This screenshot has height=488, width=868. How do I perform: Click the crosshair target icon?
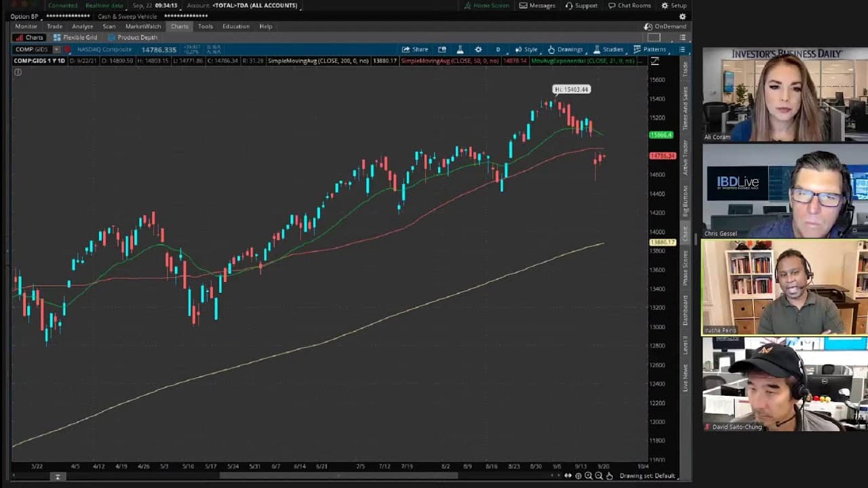578,476
